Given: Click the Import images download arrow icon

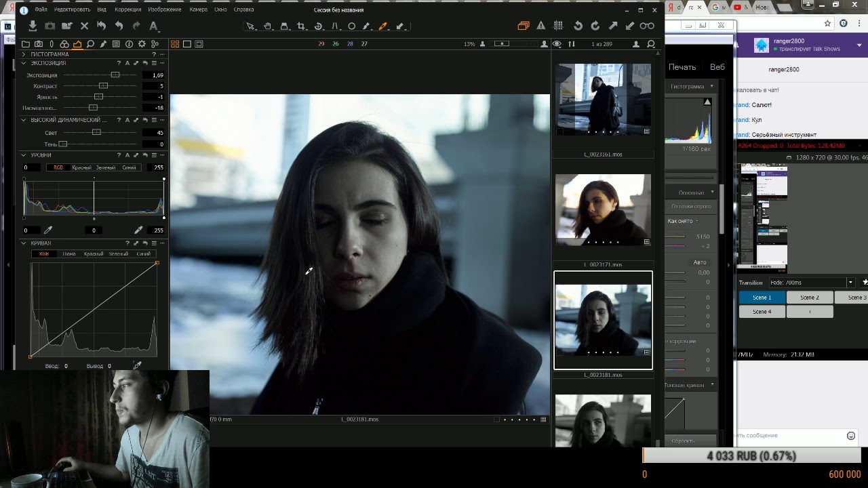Looking at the screenshot, I should (33, 26).
